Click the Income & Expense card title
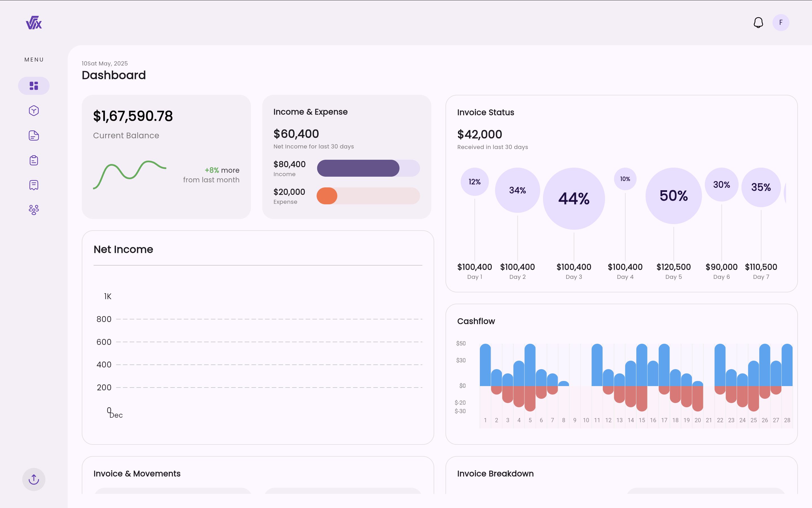 [310, 112]
